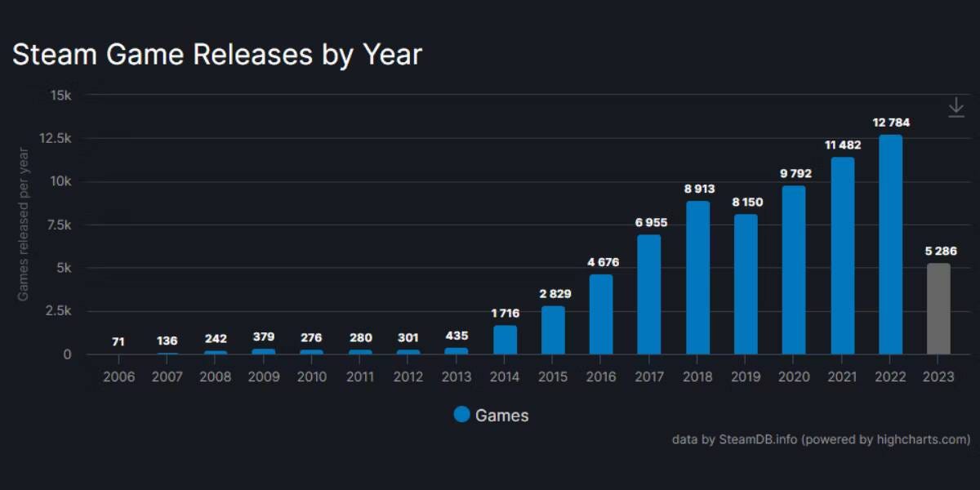This screenshot has width=980, height=490.
Task: Click the 2014 bar showing 1 716
Action: click(x=505, y=340)
